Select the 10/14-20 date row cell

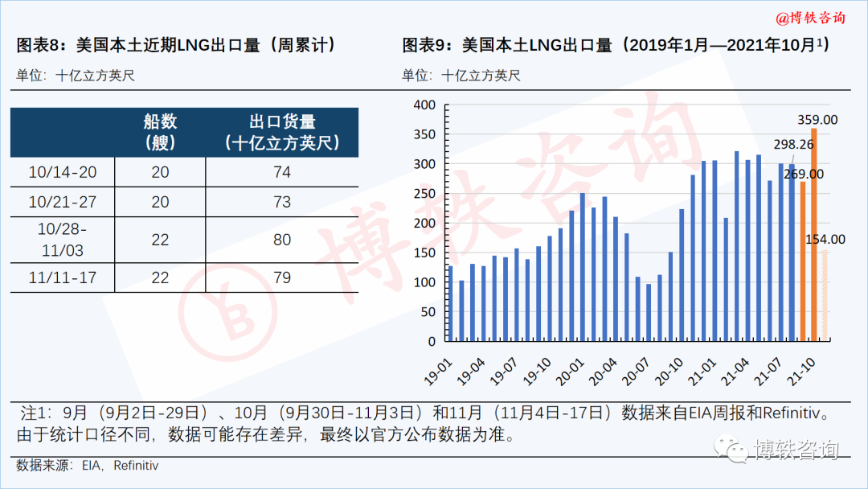coord(62,172)
